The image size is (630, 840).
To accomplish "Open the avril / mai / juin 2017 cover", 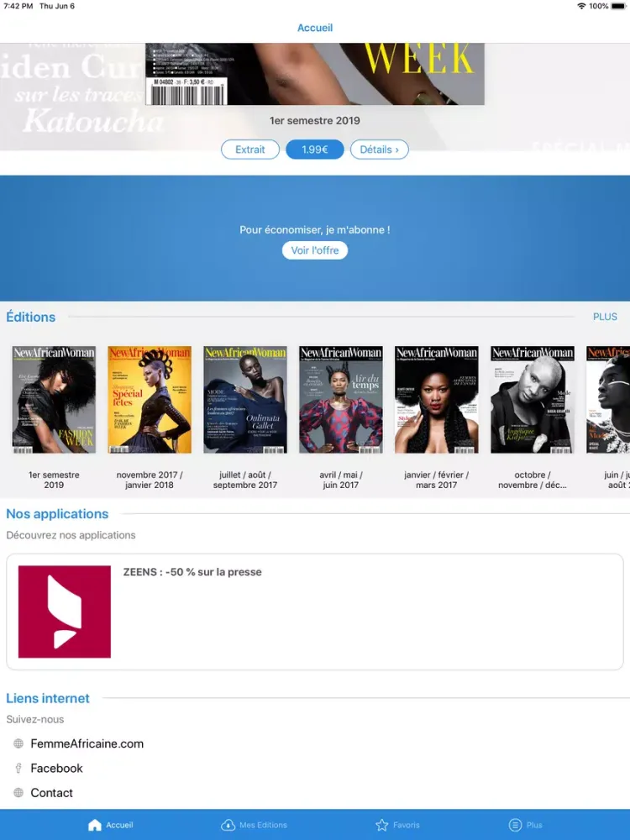I will point(341,400).
